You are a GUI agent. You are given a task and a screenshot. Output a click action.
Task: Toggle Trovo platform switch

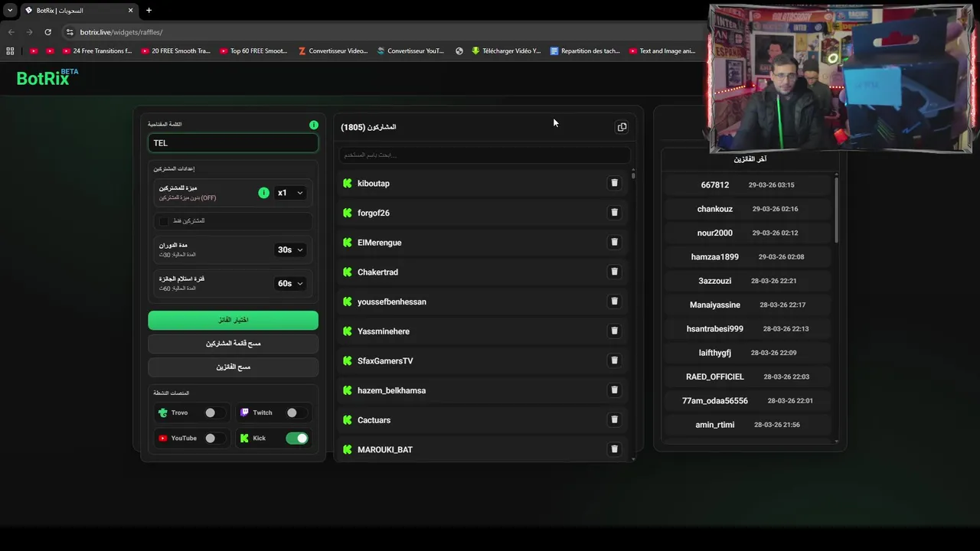[x=214, y=412]
